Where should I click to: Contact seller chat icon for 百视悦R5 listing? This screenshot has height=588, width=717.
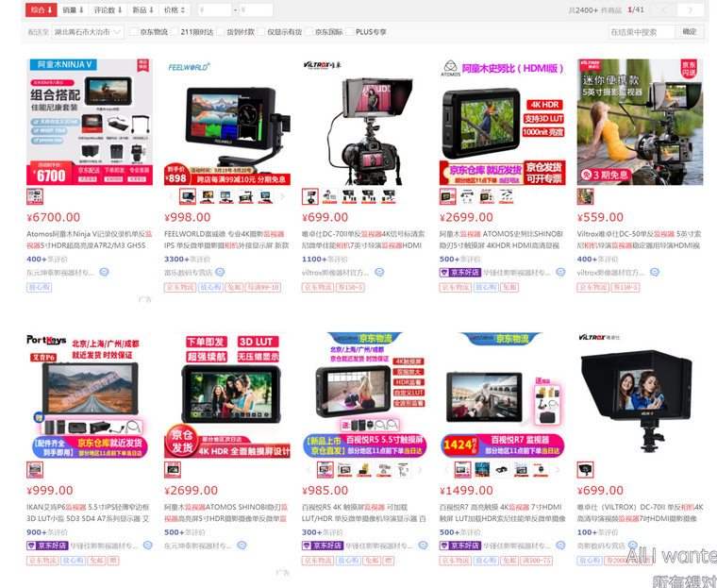pyautogui.click(x=423, y=545)
